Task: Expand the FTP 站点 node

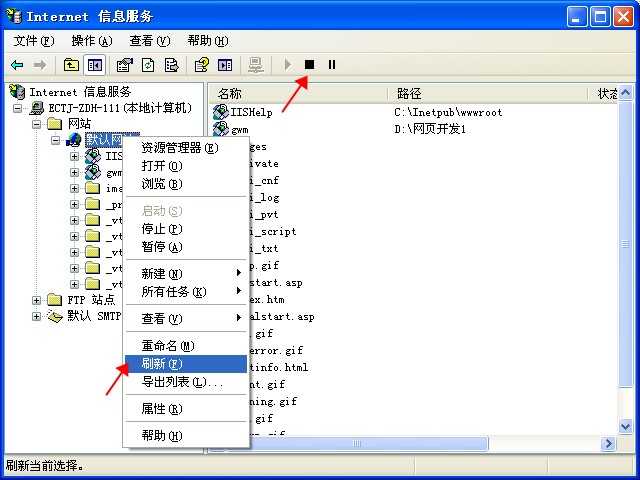Action: tap(36, 300)
